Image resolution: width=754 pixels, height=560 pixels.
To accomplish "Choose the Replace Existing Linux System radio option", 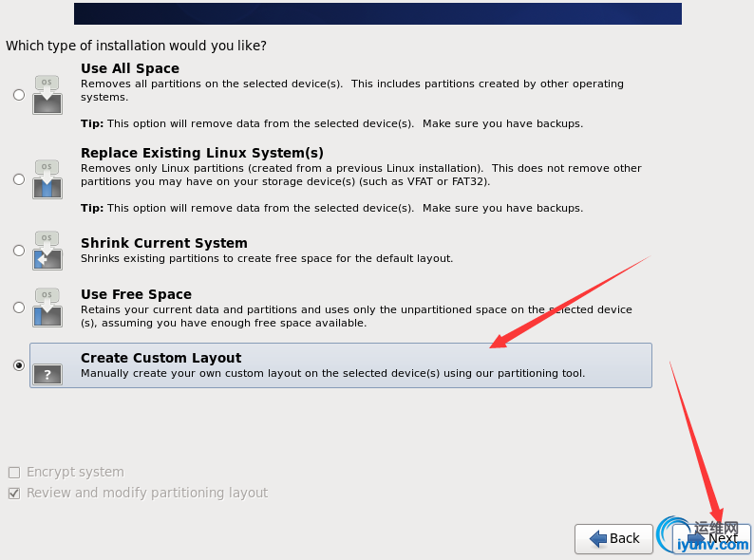I will pyautogui.click(x=19, y=179).
